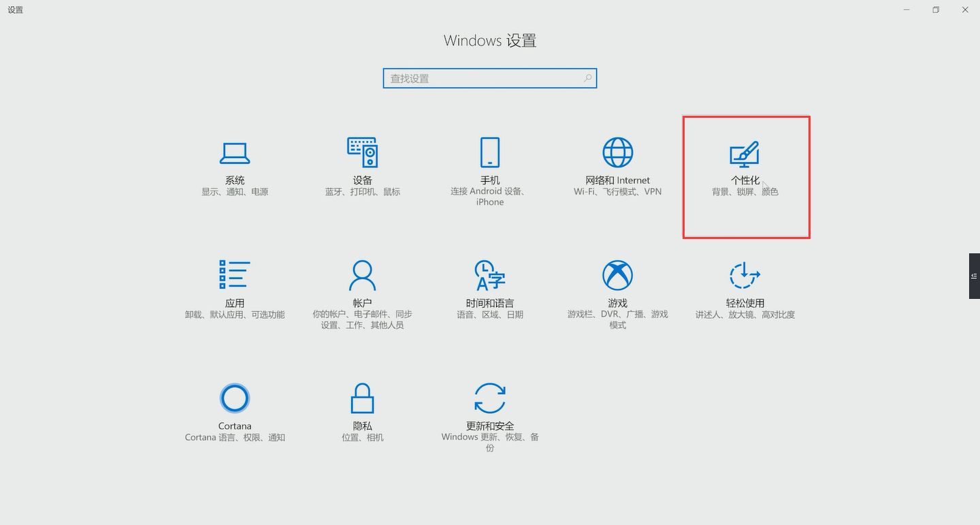The width and height of the screenshot is (980, 525).
Task: Open the 隐私 padlock icon
Action: click(362, 398)
